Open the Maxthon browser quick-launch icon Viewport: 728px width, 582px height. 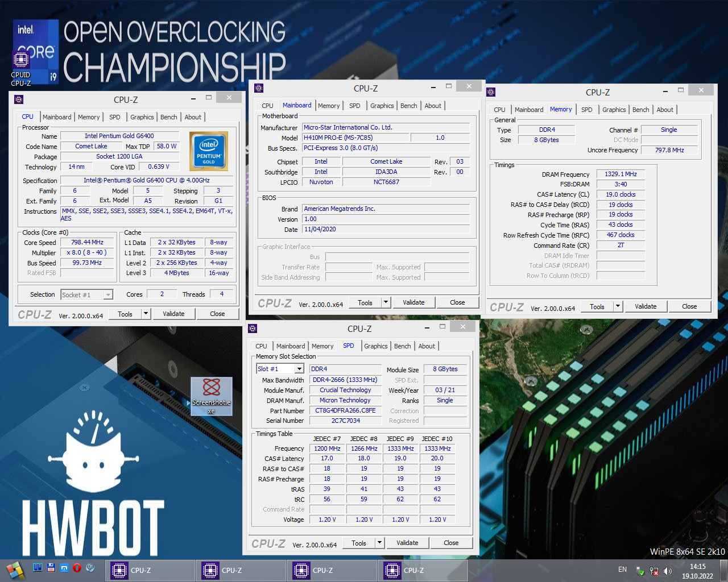point(64,567)
